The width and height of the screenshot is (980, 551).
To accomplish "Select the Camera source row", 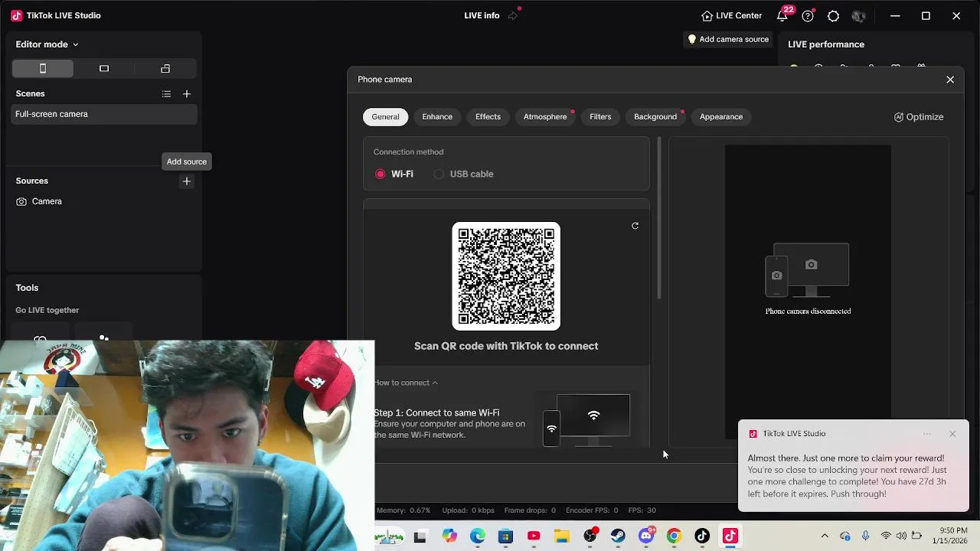I will (104, 201).
